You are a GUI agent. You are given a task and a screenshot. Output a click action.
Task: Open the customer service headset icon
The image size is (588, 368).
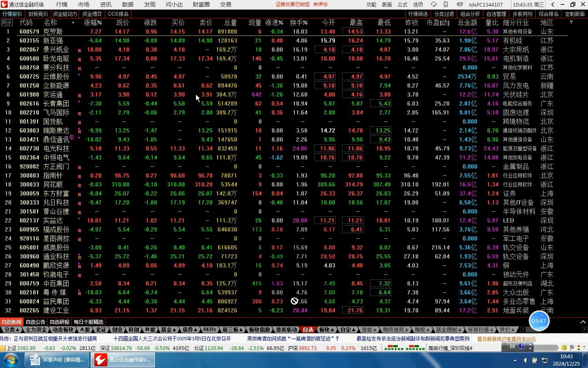434,4
